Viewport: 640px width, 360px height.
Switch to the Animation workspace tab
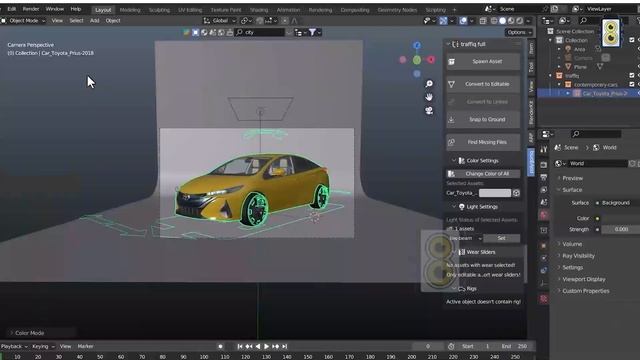pyautogui.click(x=288, y=10)
